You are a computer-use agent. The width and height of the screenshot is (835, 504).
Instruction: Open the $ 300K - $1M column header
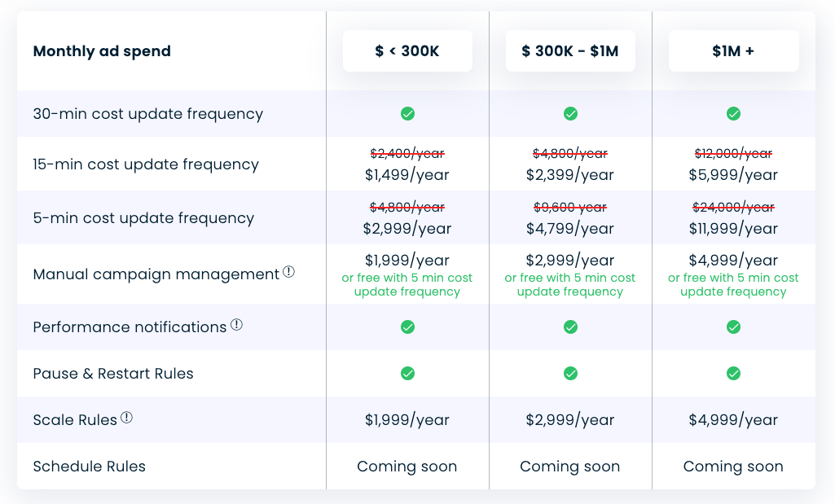[570, 50]
